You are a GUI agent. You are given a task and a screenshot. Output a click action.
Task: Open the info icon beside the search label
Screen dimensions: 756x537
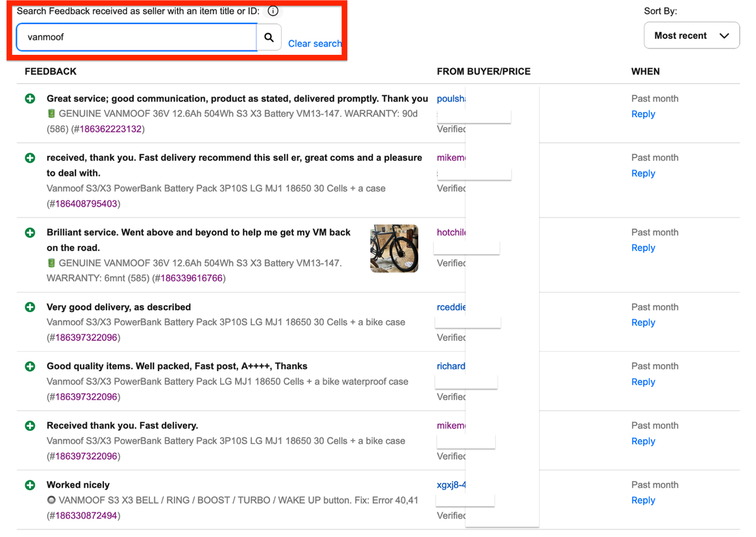tap(273, 11)
